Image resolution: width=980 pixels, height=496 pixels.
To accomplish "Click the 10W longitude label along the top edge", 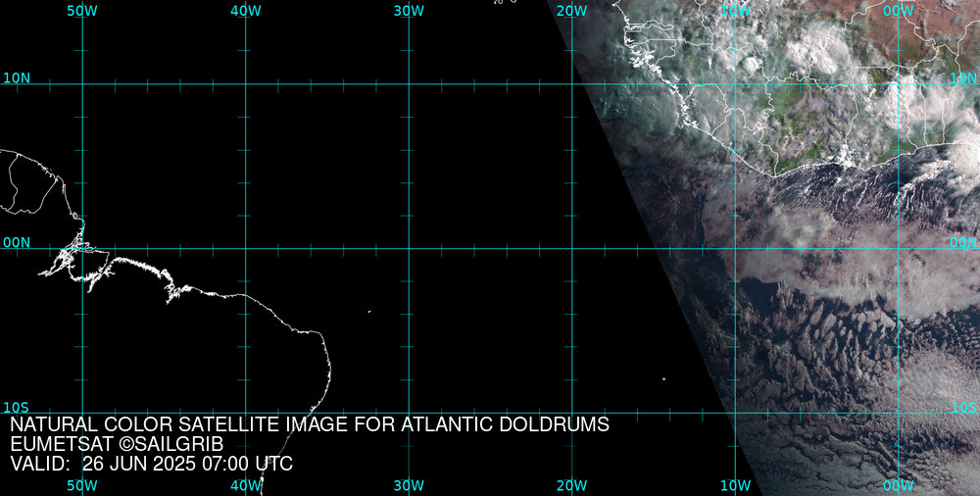I will (736, 11).
